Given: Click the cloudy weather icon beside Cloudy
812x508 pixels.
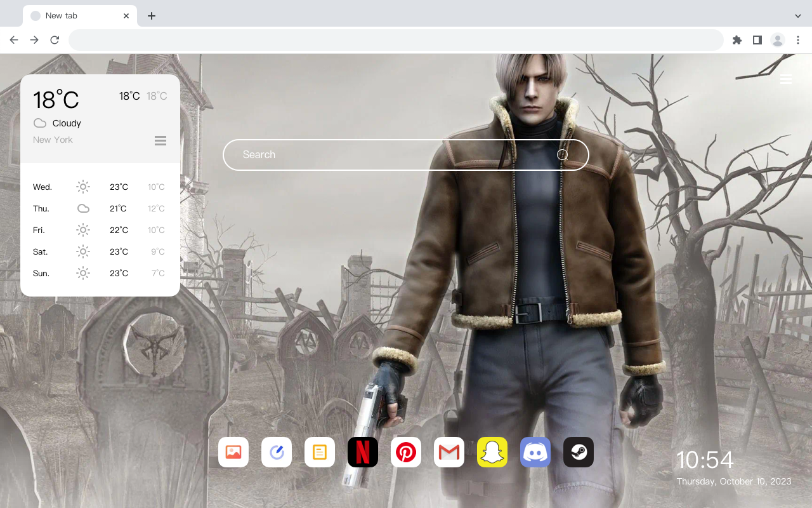Looking at the screenshot, I should coord(40,123).
